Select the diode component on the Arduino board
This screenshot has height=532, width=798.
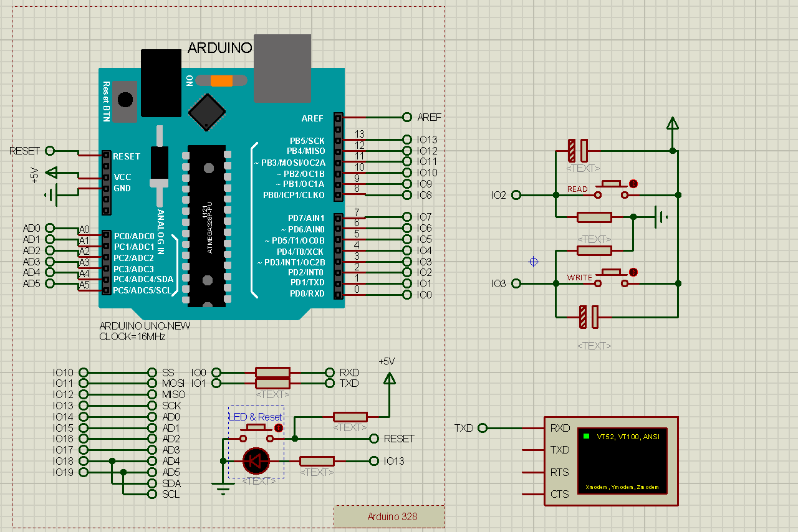(160, 166)
